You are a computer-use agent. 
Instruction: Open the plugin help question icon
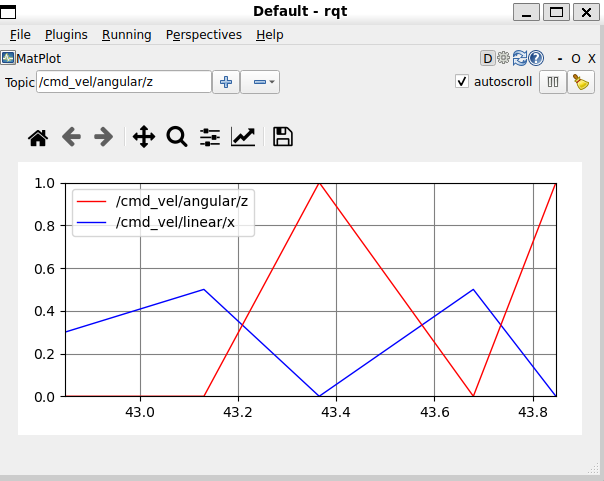point(536,59)
